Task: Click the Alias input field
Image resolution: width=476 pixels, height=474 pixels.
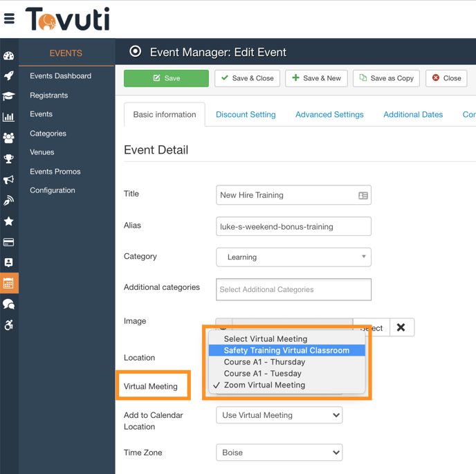Action: point(293,226)
